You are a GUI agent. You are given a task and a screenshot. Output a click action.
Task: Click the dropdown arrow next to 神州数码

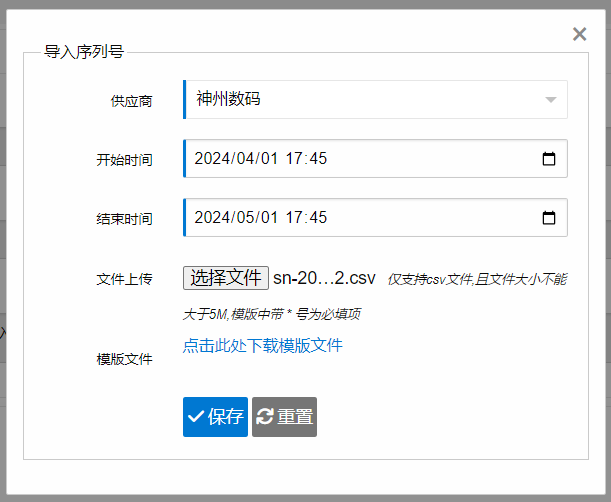pos(550,100)
